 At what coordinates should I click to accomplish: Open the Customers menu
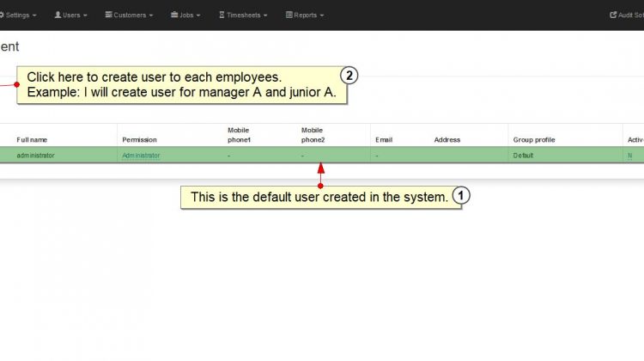[x=130, y=15]
